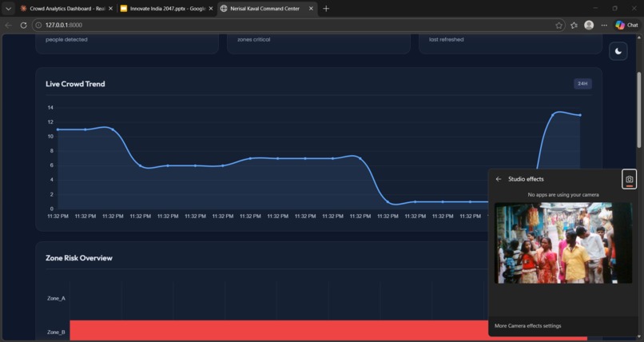Image resolution: width=644 pixels, height=342 pixels.
Task: Click the first data point on the trend line
Action: (x=58, y=129)
